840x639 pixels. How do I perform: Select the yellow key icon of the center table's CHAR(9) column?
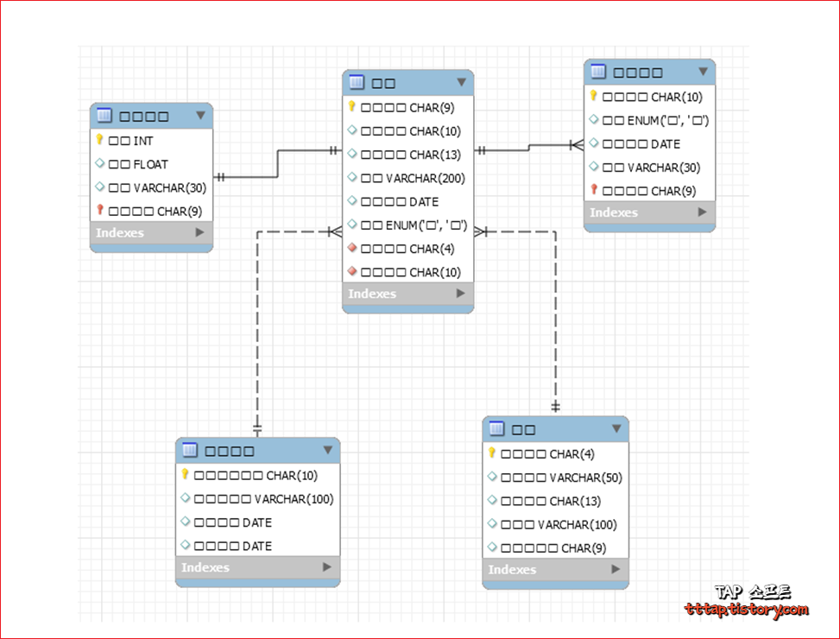(x=352, y=106)
